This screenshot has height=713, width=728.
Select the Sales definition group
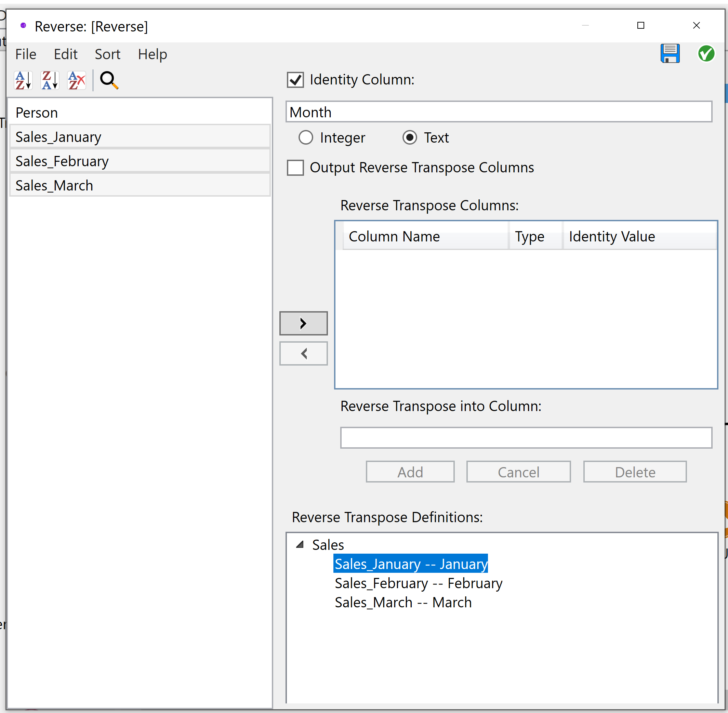tap(328, 544)
